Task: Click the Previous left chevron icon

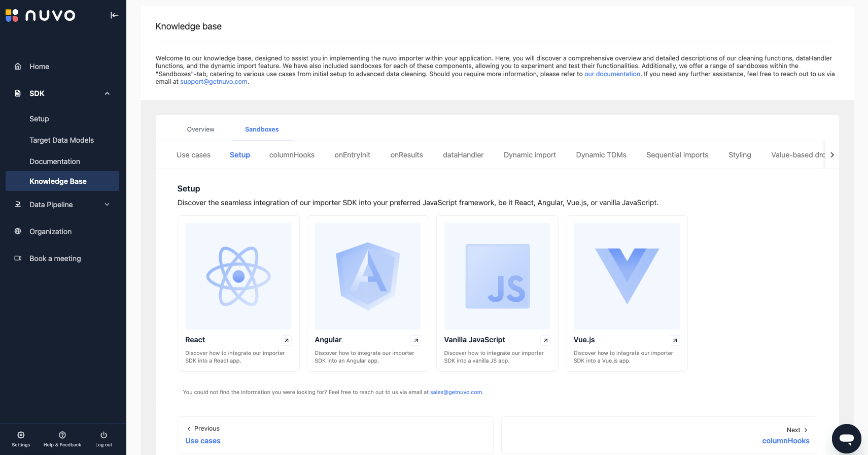Action: click(x=189, y=429)
